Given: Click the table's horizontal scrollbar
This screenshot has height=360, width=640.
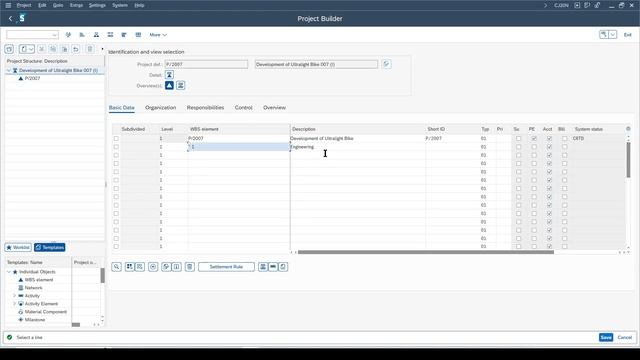Looking at the screenshot, I should 426,252.
